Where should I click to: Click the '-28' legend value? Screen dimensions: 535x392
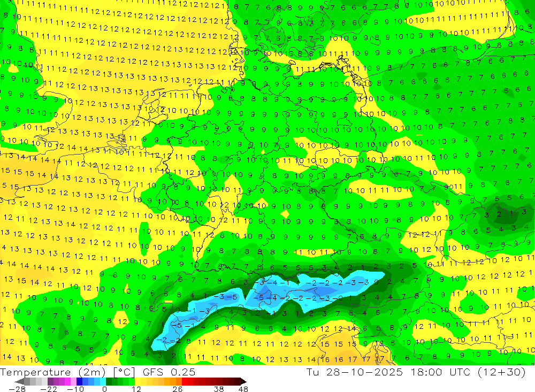coord(17,389)
